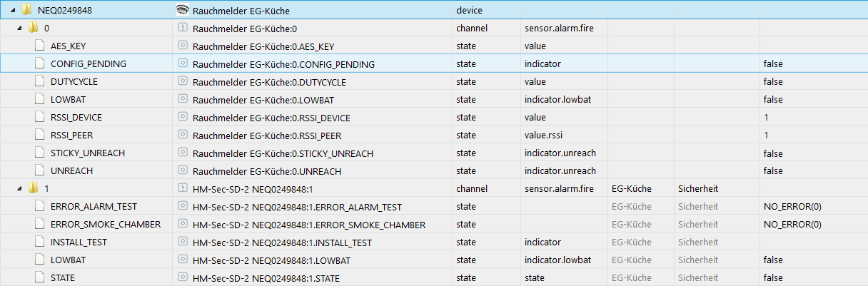Click the folder icon of device NEQ0249848
The width and height of the screenshot is (868, 286).
click(26, 10)
